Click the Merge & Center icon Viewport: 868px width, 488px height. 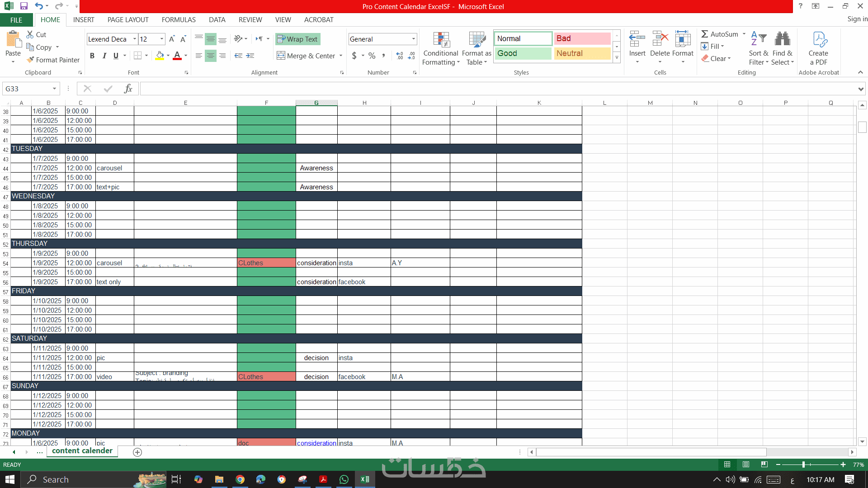tap(281, 56)
